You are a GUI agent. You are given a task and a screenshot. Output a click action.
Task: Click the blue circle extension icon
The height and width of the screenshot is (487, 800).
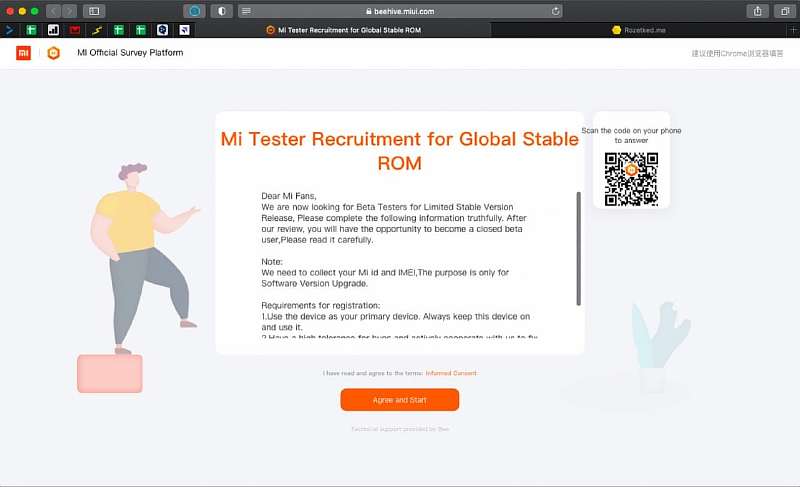tap(195, 11)
